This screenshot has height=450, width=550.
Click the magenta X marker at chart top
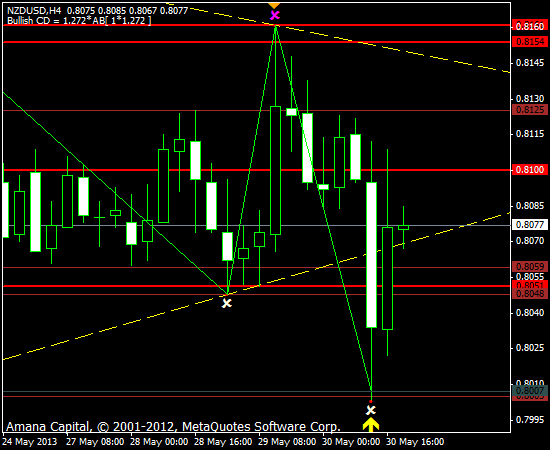pyautogui.click(x=275, y=15)
